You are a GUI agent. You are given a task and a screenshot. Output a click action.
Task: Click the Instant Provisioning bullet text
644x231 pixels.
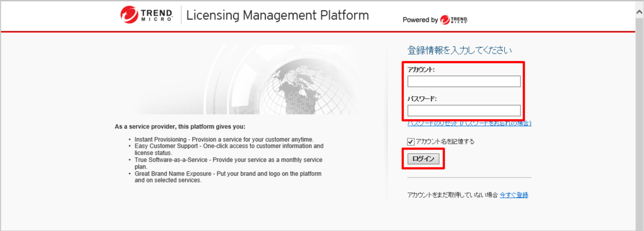click(224, 139)
